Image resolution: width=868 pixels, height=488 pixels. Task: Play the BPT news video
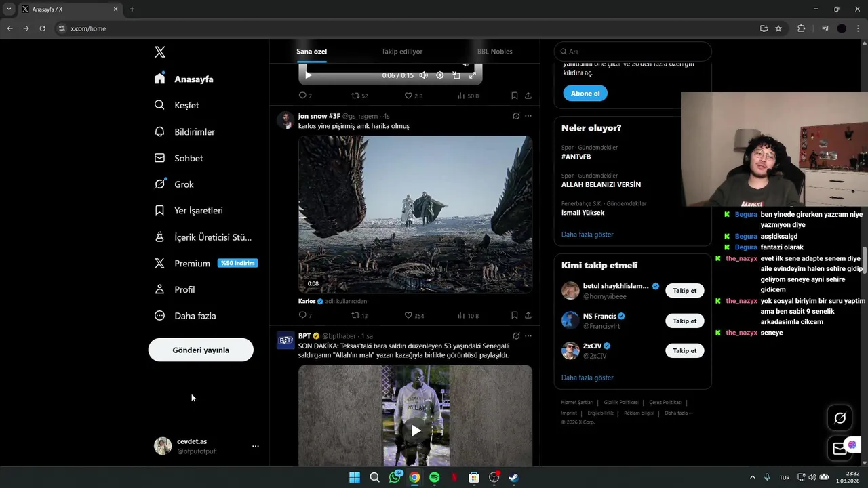(x=416, y=430)
